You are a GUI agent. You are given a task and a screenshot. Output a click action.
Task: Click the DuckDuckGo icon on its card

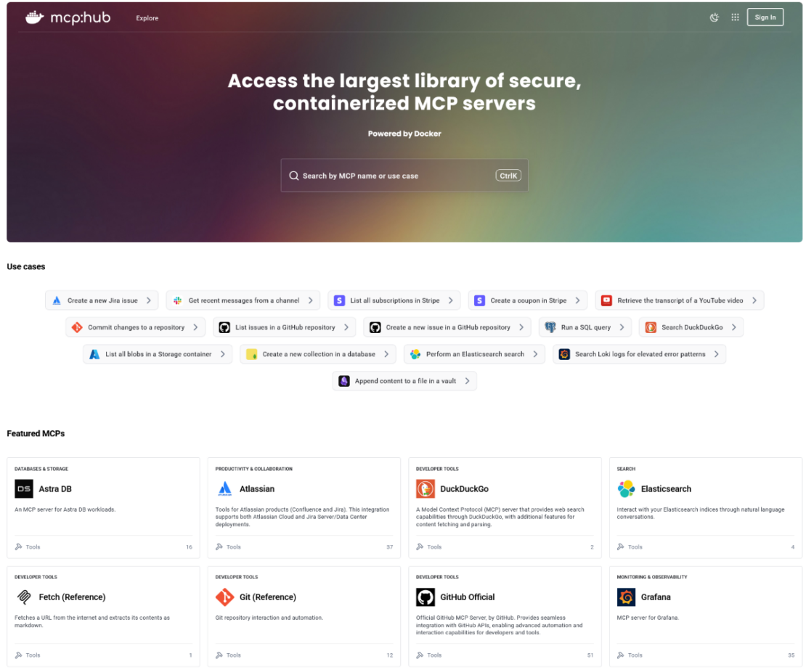426,488
